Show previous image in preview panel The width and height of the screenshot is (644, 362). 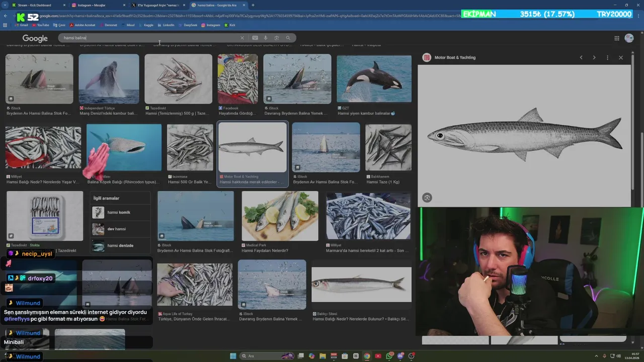pyautogui.click(x=581, y=57)
